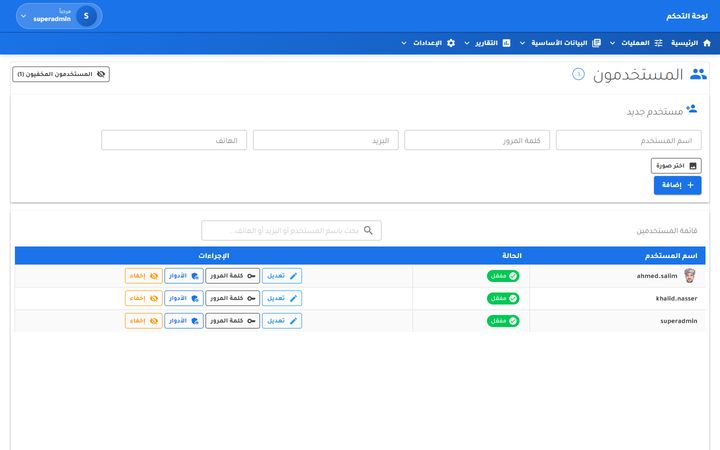This screenshot has width=720, height=450.
Task: Hide user khalid.nasser with إخفاء button
Action: click(x=144, y=298)
